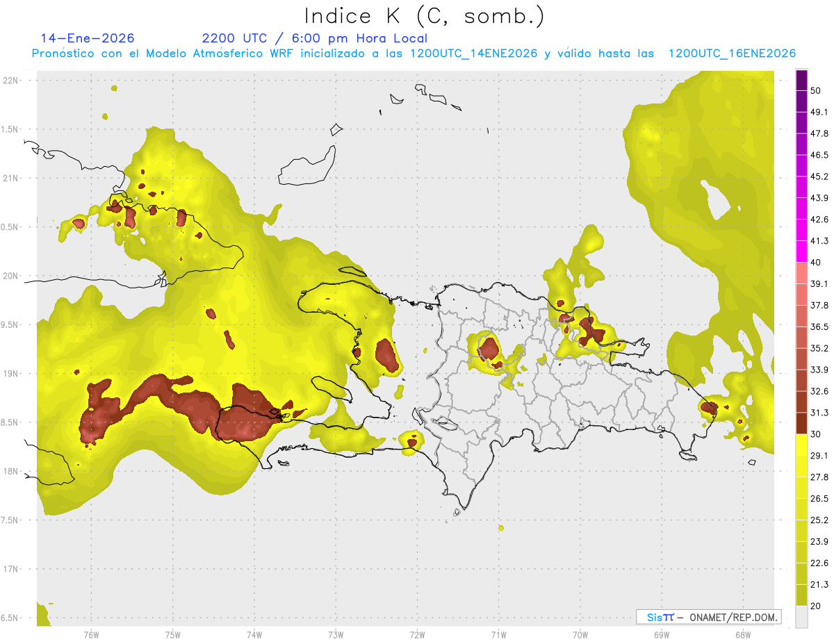Click the legend value '40'
This screenshot has width=834, height=644.
coord(817,263)
